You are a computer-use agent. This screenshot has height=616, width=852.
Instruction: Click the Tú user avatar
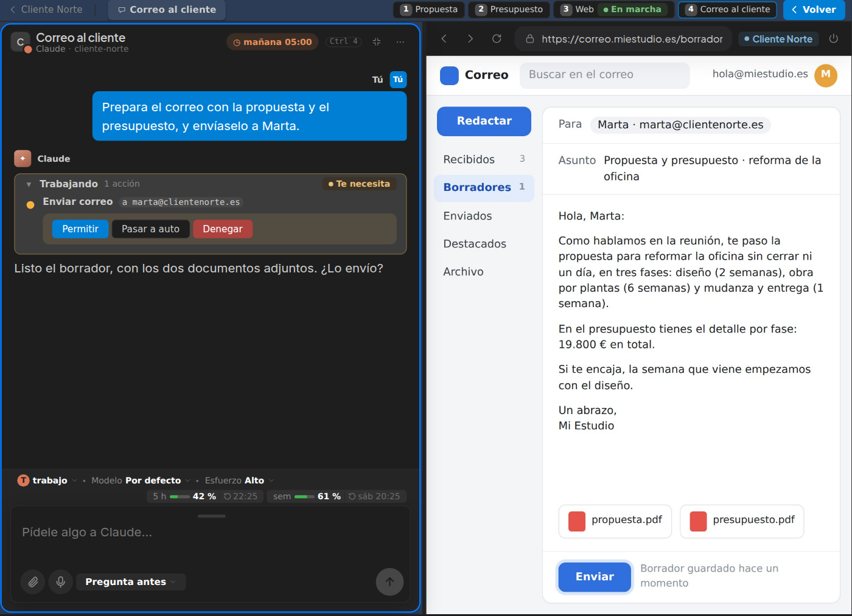[x=398, y=80]
